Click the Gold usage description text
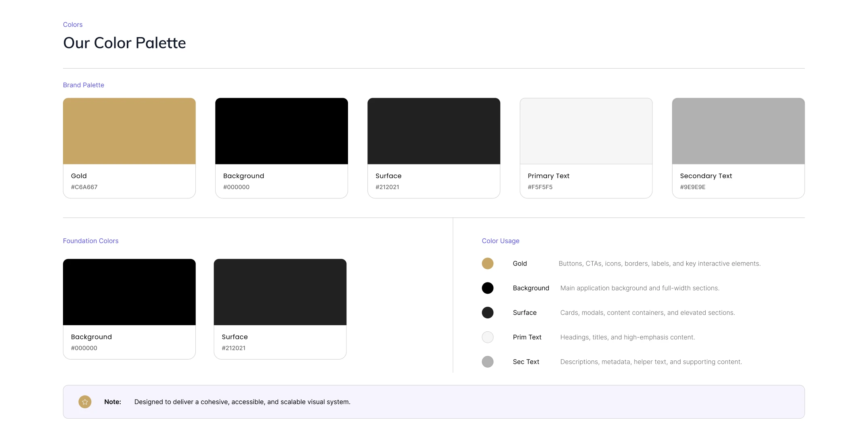Viewport: 868px width, 436px height. 660,263
